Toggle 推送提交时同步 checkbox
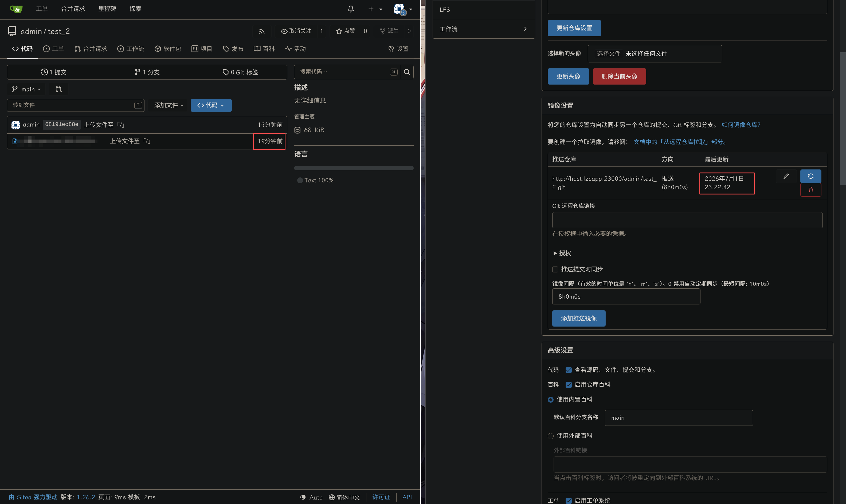 click(x=555, y=269)
